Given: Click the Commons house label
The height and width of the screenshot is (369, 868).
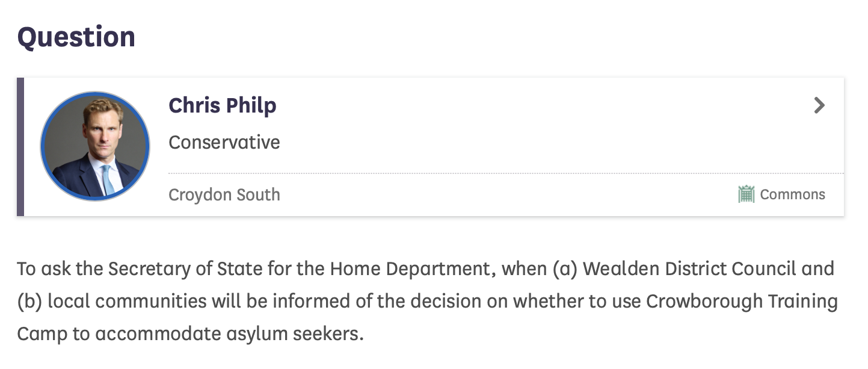Looking at the screenshot, I should pyautogui.click(x=792, y=194).
